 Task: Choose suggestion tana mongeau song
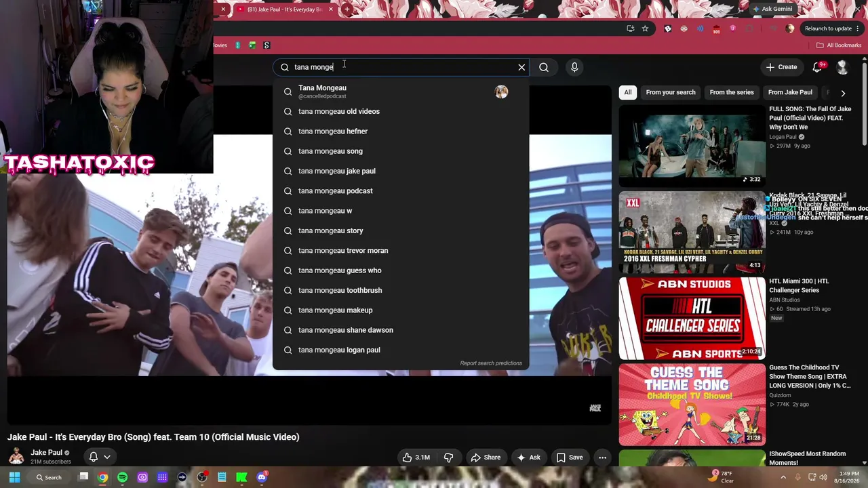coord(401,151)
